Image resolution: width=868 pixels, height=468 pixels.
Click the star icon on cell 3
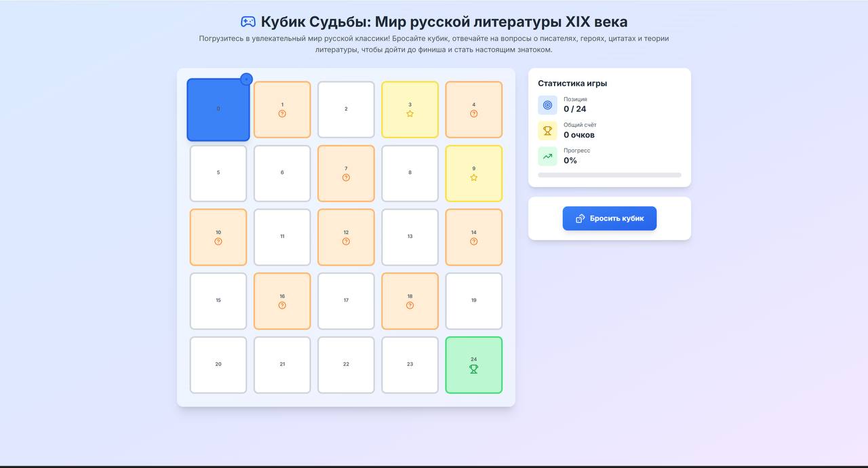[410, 114]
